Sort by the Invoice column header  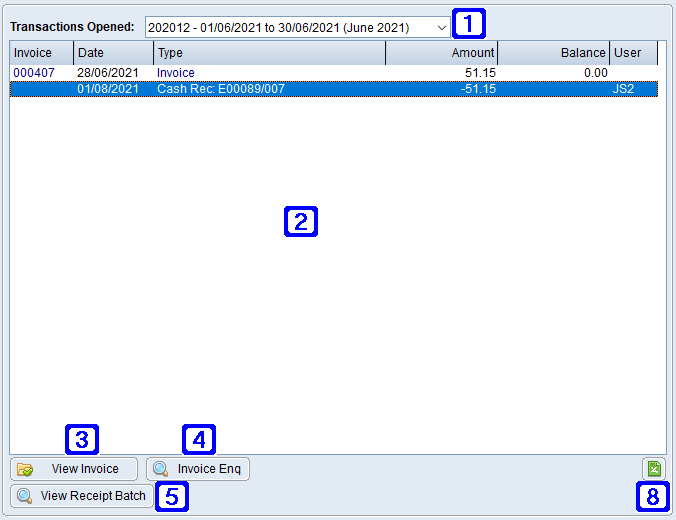click(x=41, y=53)
